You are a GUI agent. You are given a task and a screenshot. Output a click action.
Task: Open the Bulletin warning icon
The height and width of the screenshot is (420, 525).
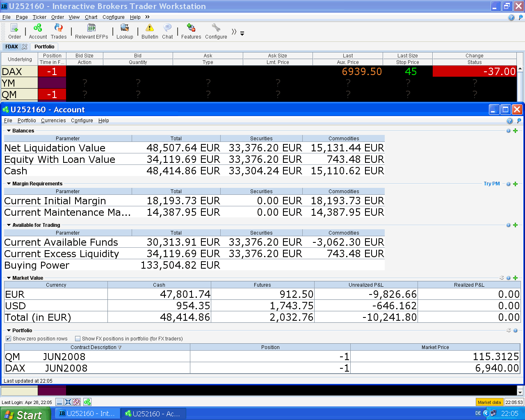coord(150,31)
